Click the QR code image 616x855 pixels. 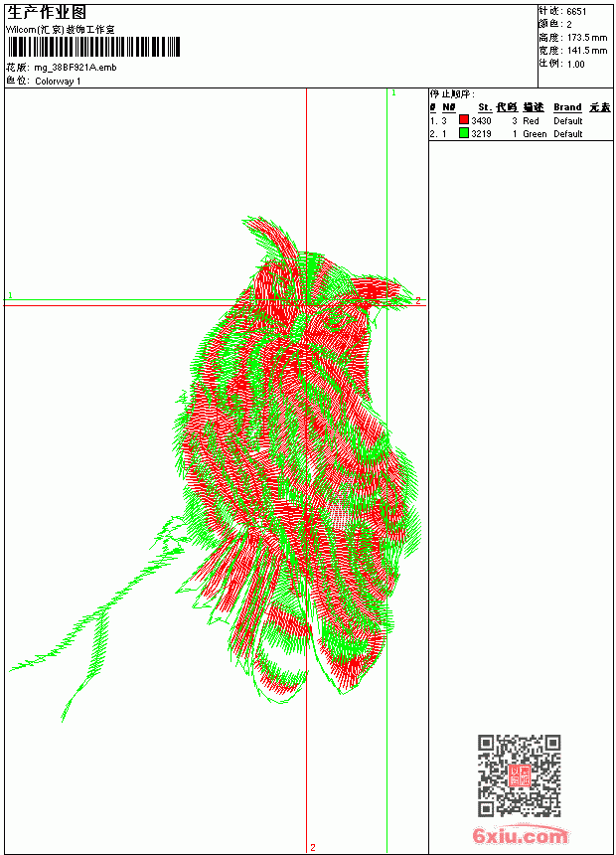pyautogui.click(x=520, y=775)
